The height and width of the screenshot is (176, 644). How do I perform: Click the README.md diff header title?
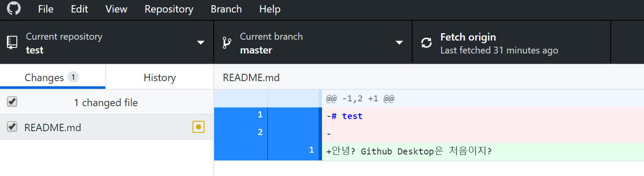[251, 78]
